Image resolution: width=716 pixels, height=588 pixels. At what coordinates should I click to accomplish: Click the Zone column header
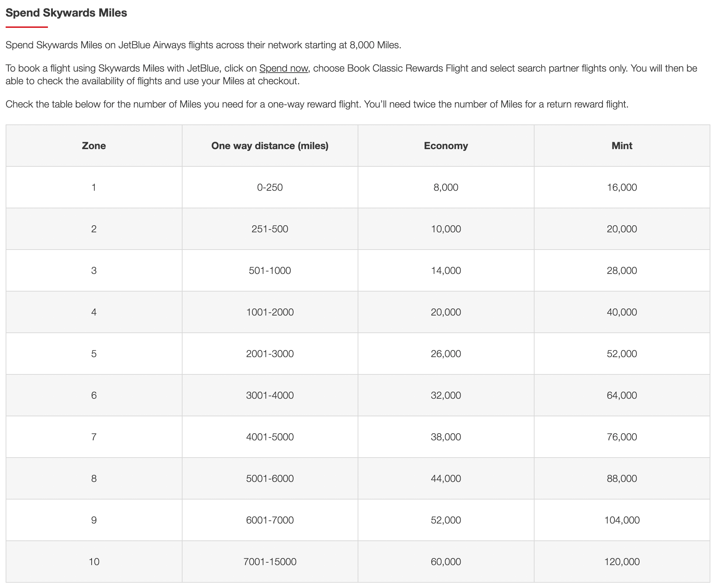click(94, 146)
